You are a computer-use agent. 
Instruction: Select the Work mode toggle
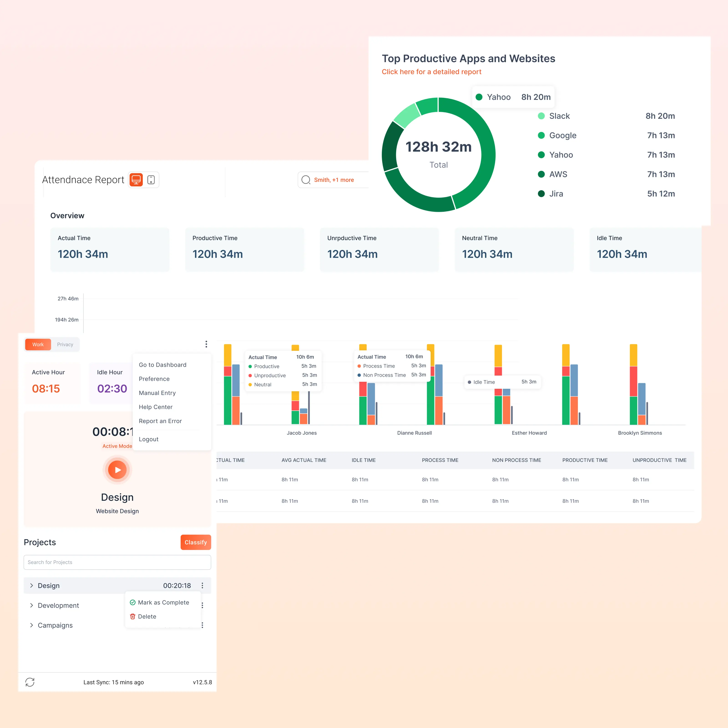(x=38, y=344)
